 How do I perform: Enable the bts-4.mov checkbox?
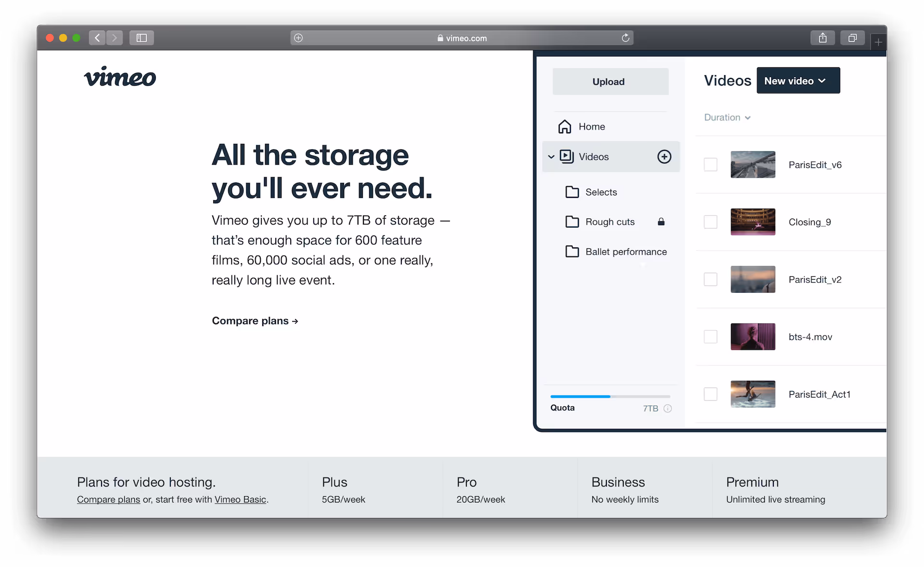[710, 337]
